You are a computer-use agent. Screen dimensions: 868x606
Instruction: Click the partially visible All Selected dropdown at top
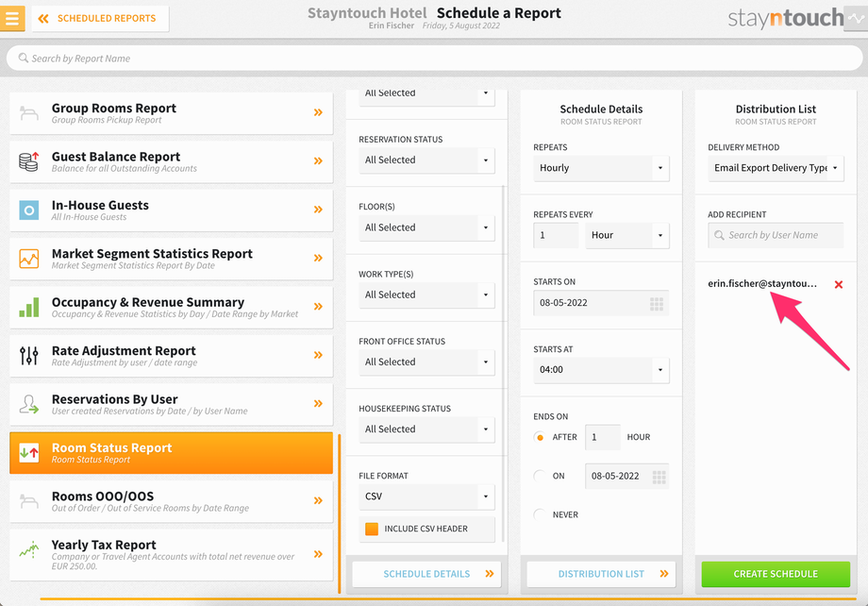pyautogui.click(x=426, y=96)
